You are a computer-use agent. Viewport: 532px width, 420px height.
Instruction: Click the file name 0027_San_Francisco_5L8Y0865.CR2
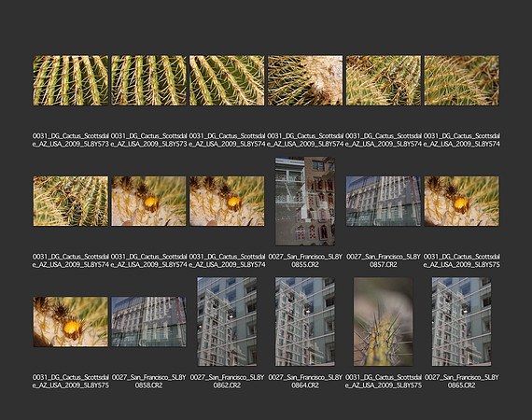tap(461, 382)
